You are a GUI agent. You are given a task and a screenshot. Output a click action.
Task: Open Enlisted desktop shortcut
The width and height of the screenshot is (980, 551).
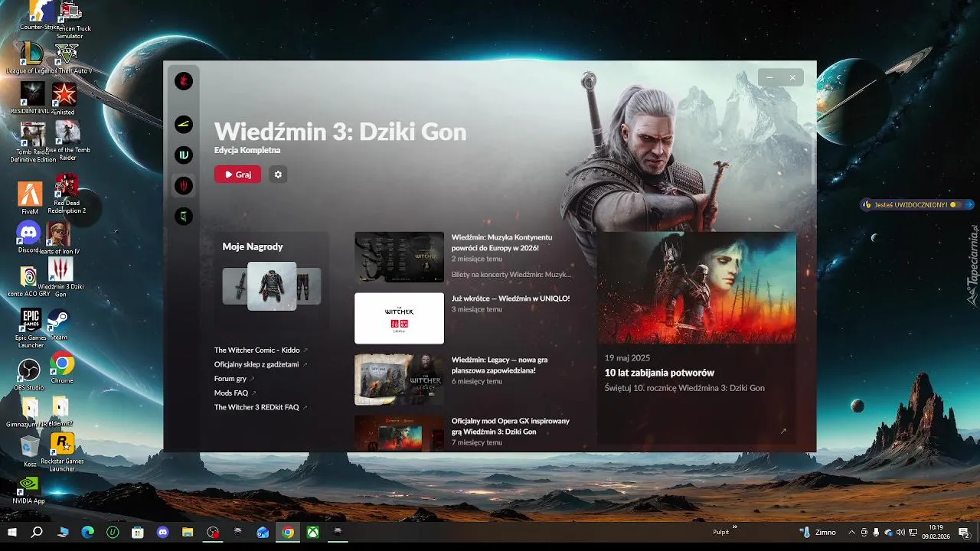click(64, 98)
